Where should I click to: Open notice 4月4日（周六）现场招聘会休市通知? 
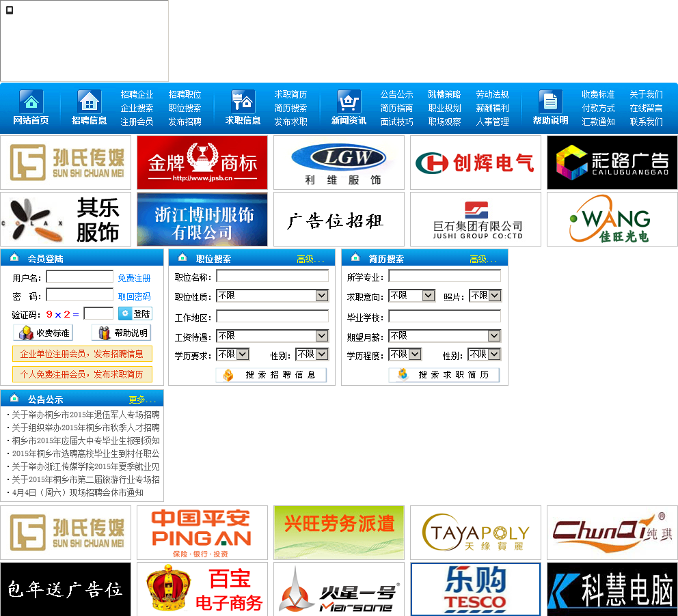(77, 492)
